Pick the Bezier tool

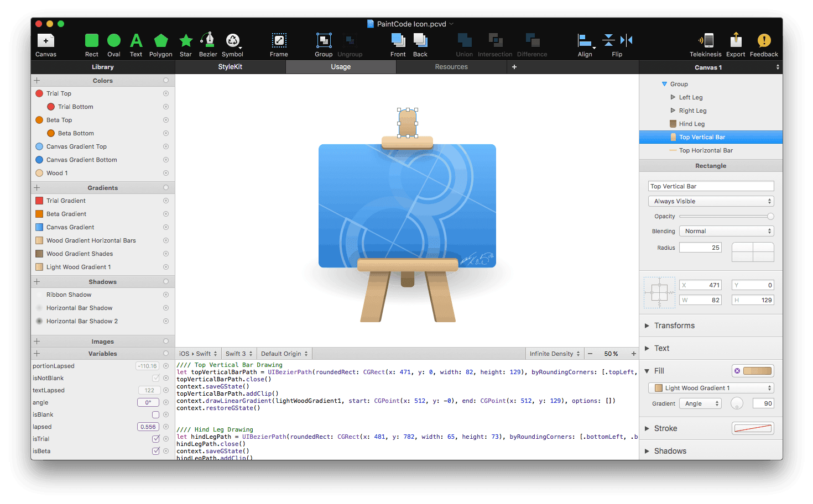click(208, 41)
